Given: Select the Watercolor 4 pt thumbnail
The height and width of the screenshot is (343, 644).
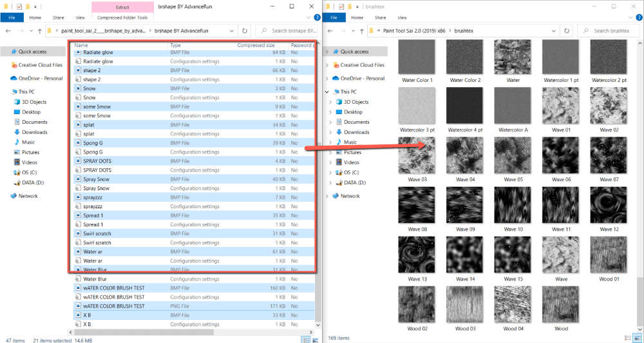Looking at the screenshot, I should (x=465, y=107).
